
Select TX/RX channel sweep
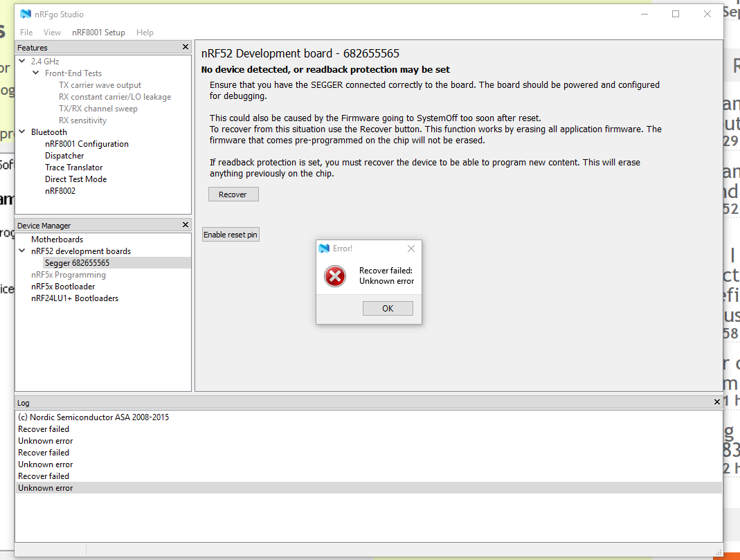pyautogui.click(x=98, y=109)
